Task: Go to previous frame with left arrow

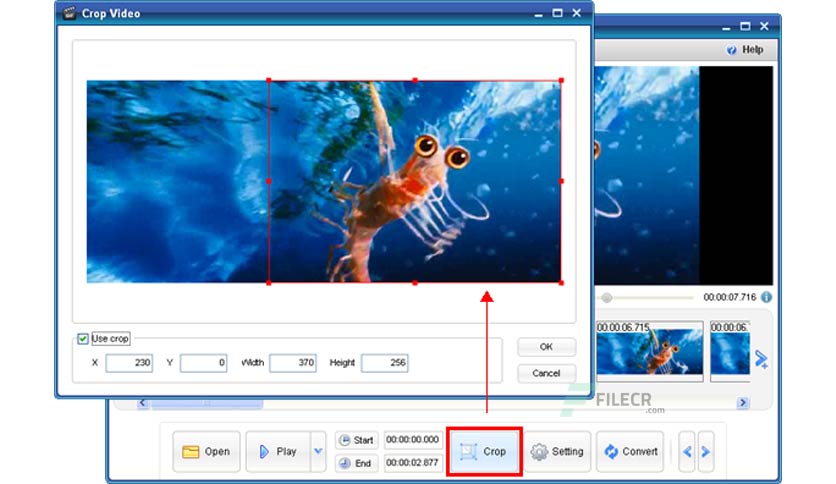Action: click(687, 452)
